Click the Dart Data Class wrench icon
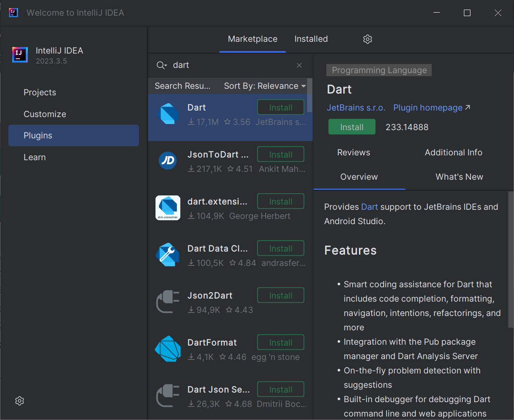 click(168, 255)
